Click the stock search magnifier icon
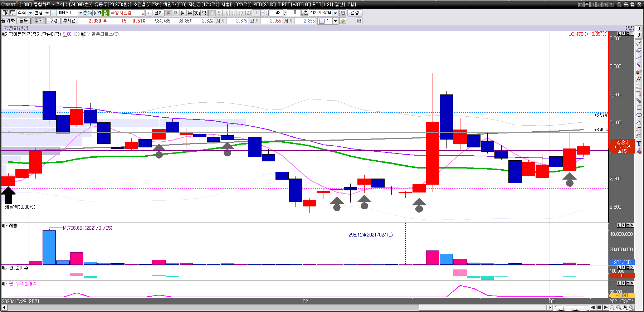644x312 pixels. pyautogui.click(x=90, y=13)
